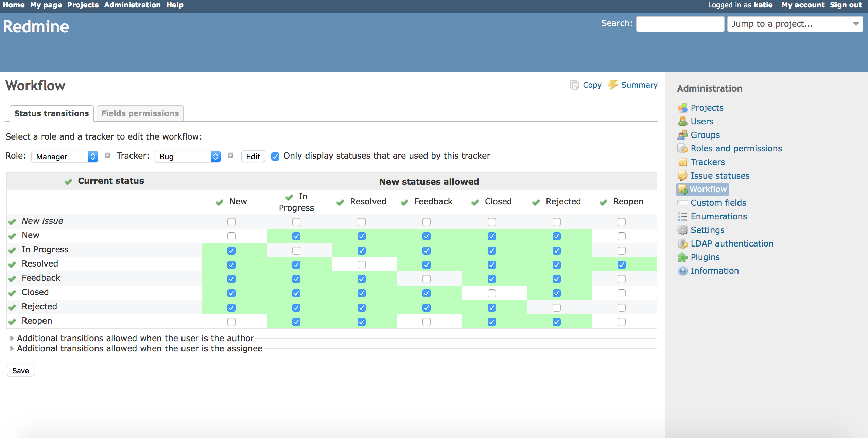Switch to the Fields permissions tab
This screenshot has height=438, width=868.
[x=140, y=113]
